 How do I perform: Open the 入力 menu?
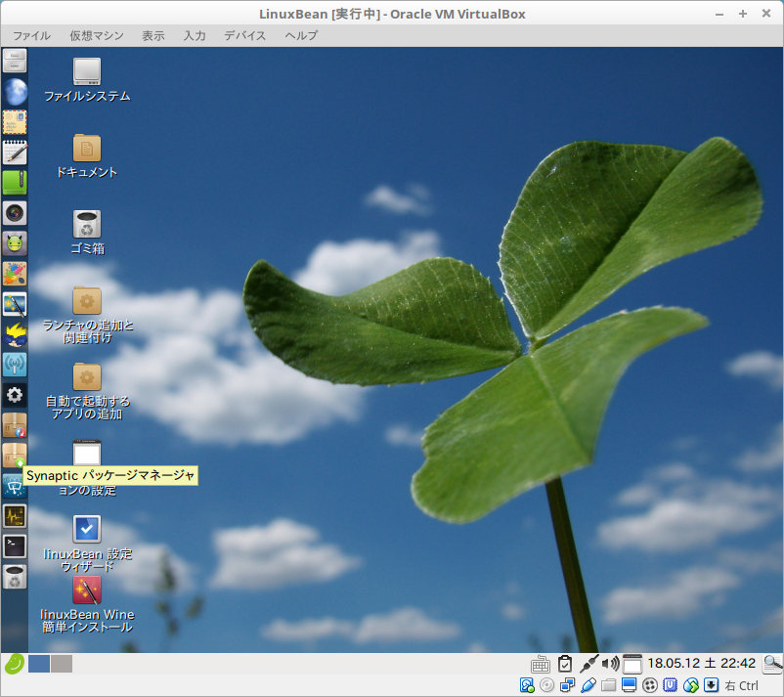(195, 35)
